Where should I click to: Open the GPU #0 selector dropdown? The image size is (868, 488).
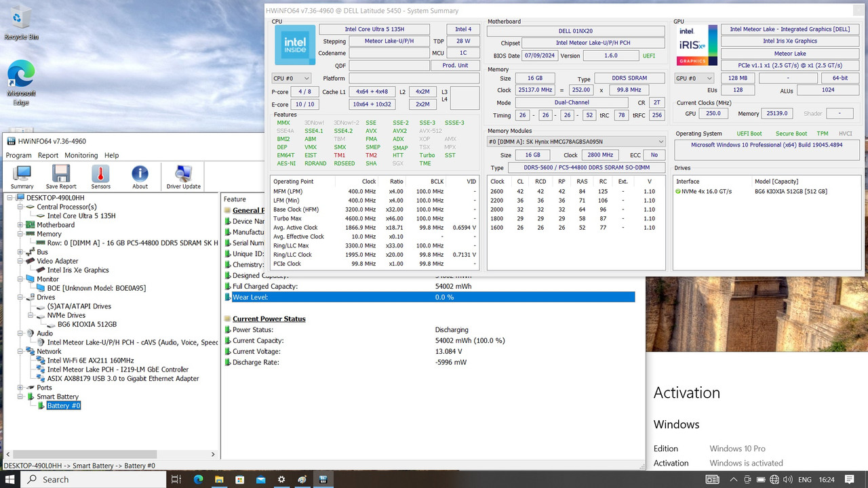click(x=695, y=79)
